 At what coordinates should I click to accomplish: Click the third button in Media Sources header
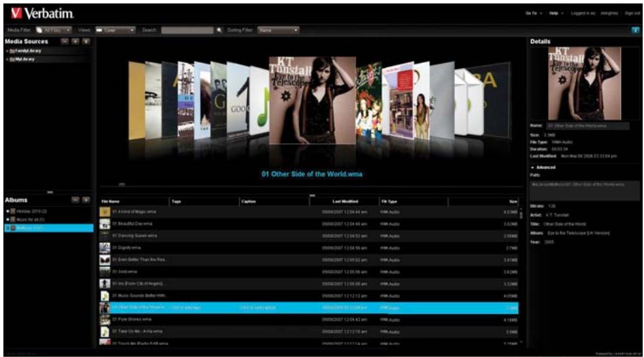(86, 41)
